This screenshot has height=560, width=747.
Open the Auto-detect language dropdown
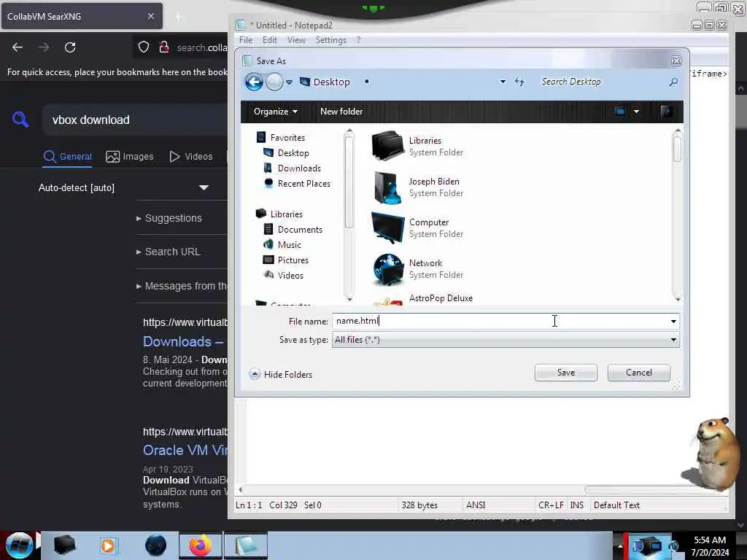click(124, 187)
